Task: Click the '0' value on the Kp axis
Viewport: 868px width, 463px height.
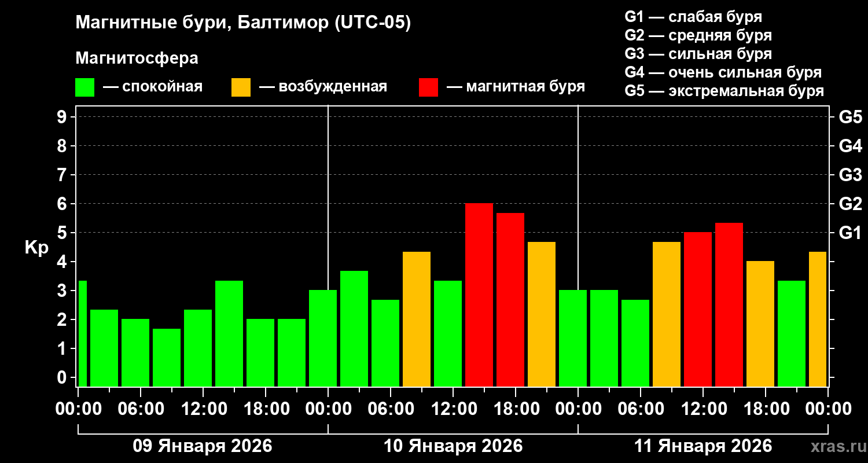Action: coord(63,377)
